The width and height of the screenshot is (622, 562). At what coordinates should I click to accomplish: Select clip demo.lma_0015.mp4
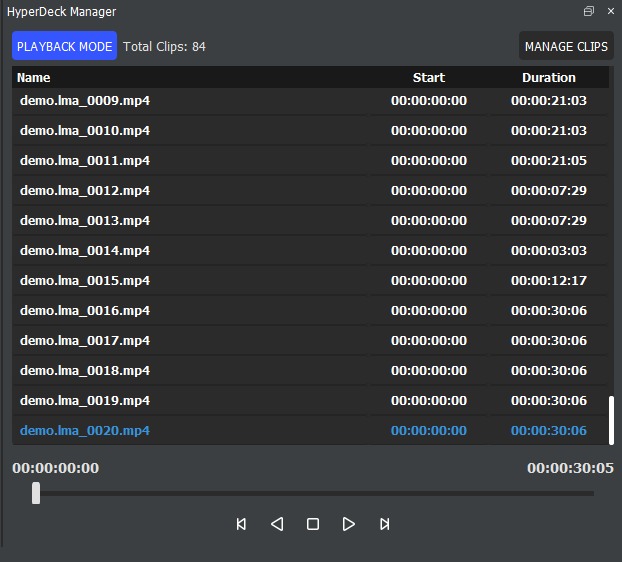[x=310, y=280]
